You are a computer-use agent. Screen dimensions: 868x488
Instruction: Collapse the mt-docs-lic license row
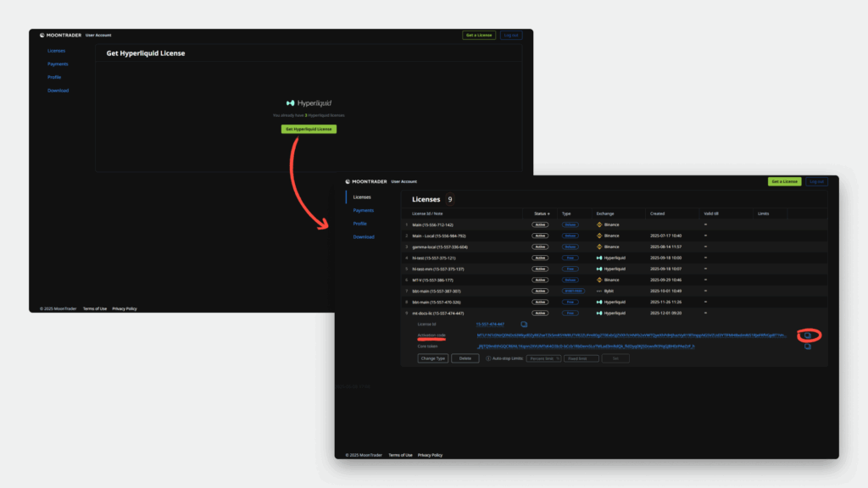pos(438,313)
